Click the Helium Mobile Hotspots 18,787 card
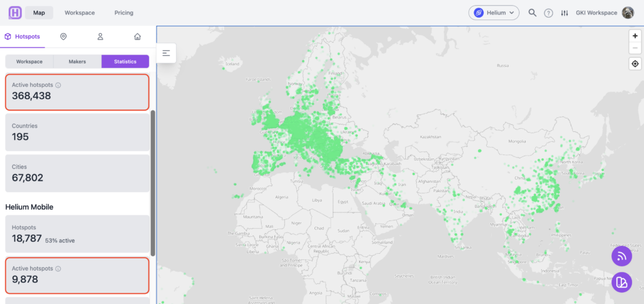The width and height of the screenshot is (644, 304). [x=77, y=234]
